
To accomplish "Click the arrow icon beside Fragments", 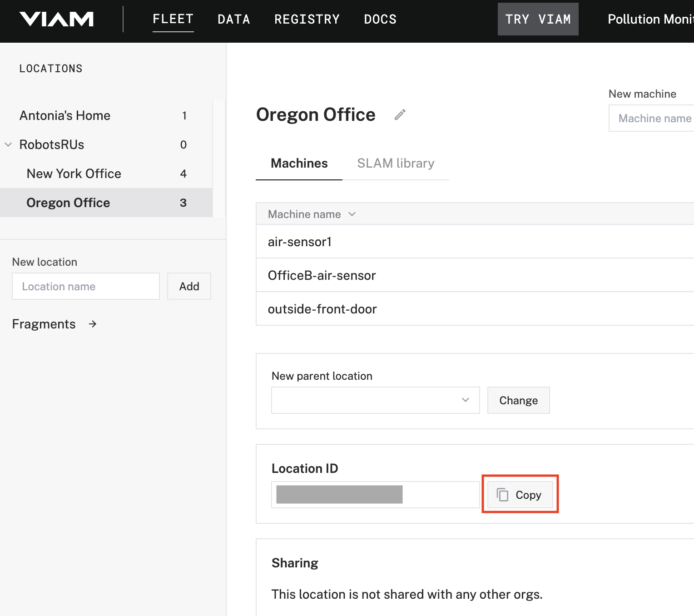I will [x=93, y=324].
